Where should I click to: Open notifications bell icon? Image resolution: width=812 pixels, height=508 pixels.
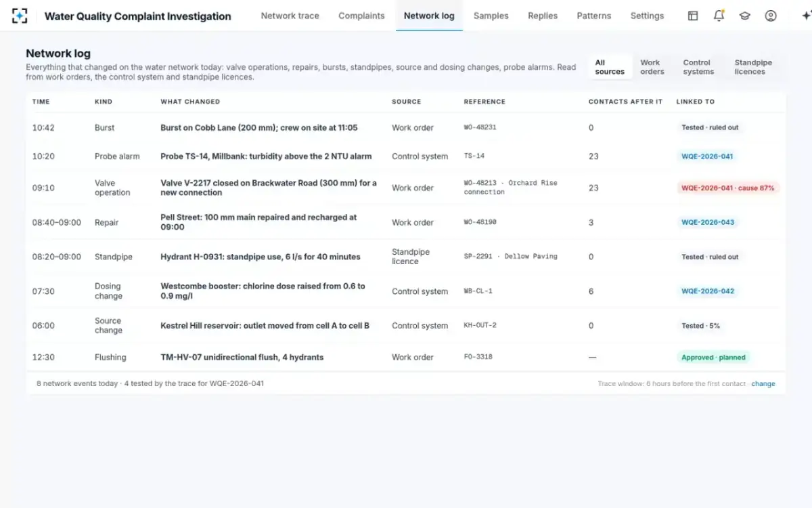click(719, 16)
